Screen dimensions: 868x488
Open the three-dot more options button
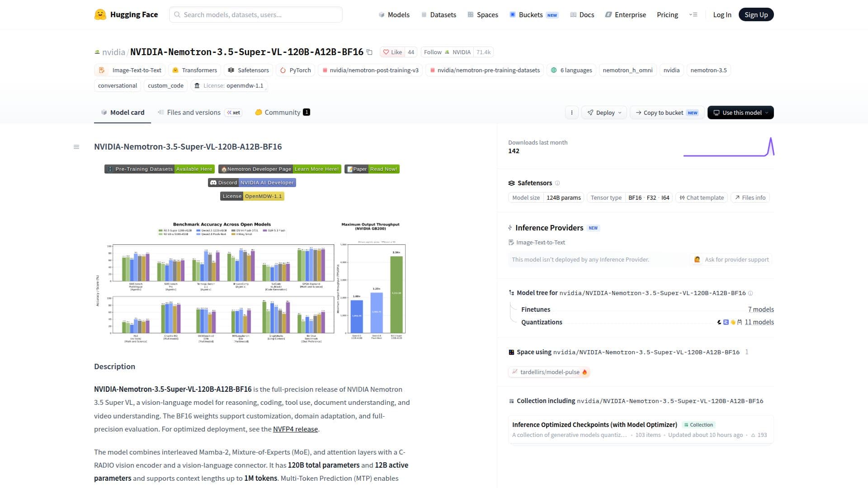point(572,113)
